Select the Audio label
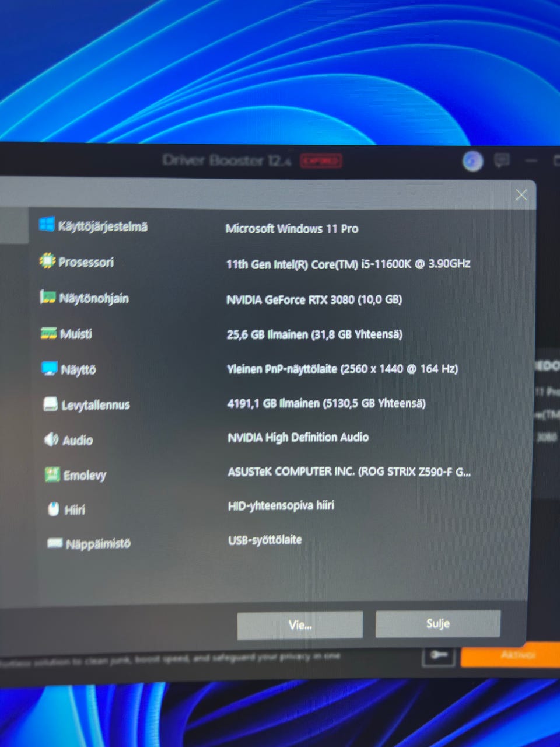 click(x=78, y=440)
